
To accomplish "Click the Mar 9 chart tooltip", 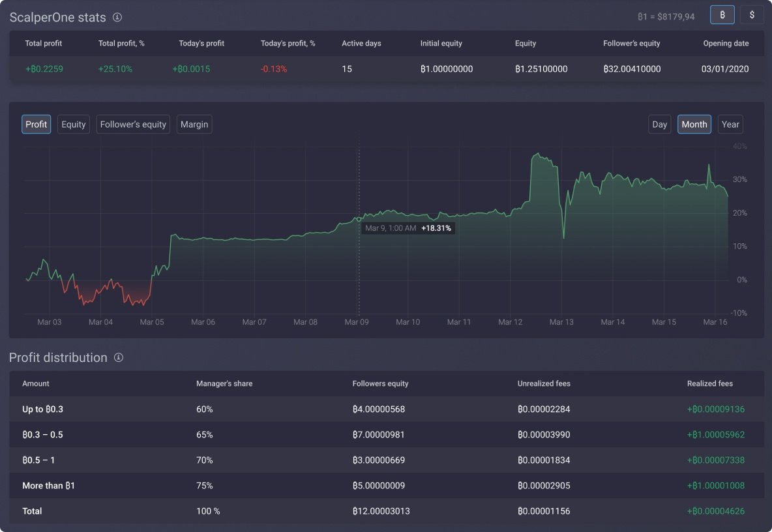I will click(408, 228).
